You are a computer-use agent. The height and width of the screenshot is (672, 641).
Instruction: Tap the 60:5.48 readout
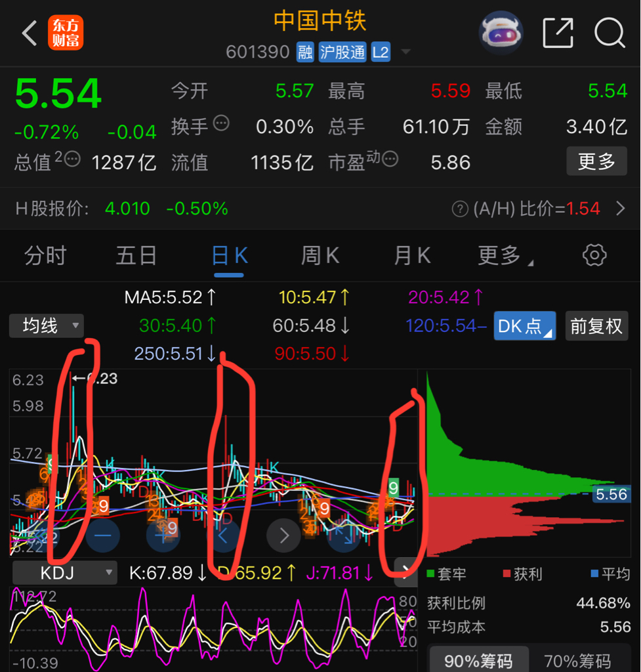point(312,325)
